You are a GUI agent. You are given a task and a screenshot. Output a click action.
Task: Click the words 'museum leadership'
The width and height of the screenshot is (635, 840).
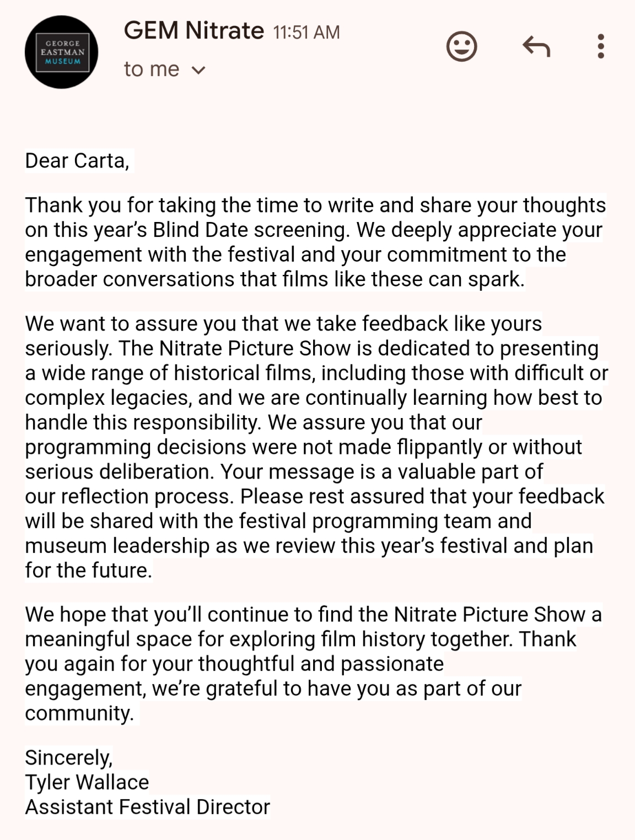pyautogui.click(x=117, y=545)
